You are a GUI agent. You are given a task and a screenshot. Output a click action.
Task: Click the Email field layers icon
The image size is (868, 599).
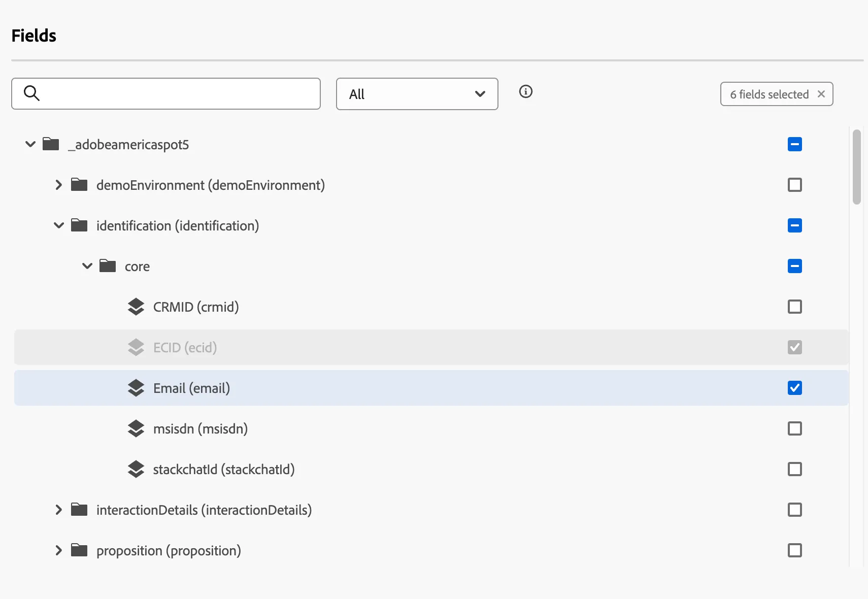136,388
